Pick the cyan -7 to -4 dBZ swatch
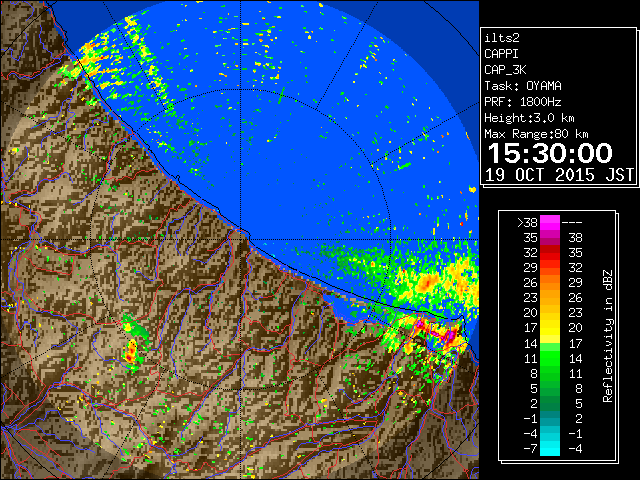The width and height of the screenshot is (640, 480). coord(550,448)
